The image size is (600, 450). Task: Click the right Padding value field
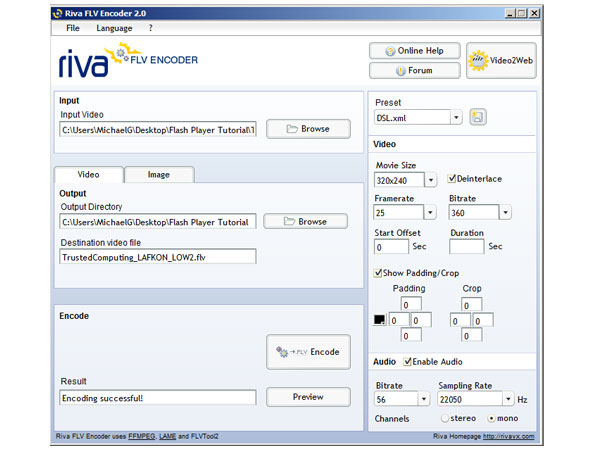coord(421,320)
